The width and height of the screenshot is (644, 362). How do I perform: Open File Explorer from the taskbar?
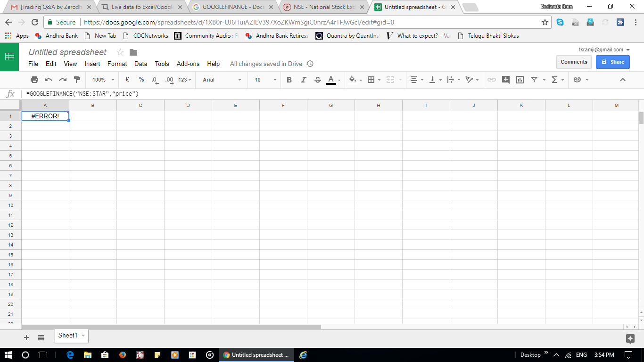(x=88, y=355)
